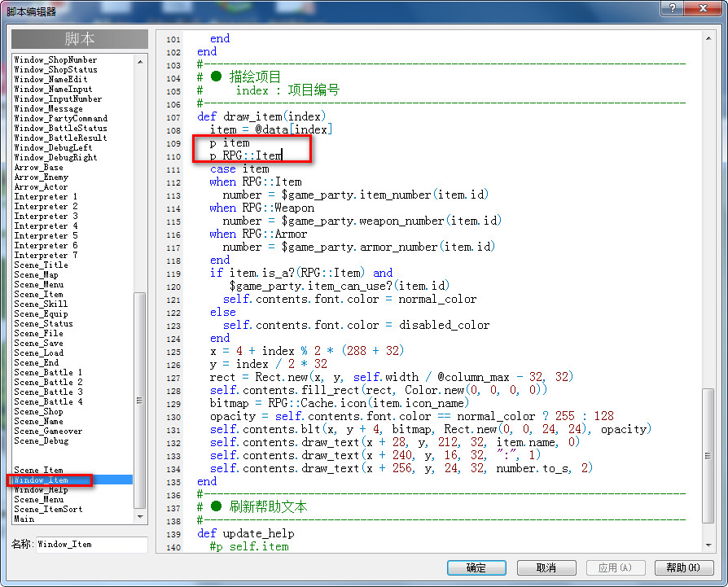Click the script list scroll up arrow
The image size is (728, 587).
pyautogui.click(x=140, y=61)
